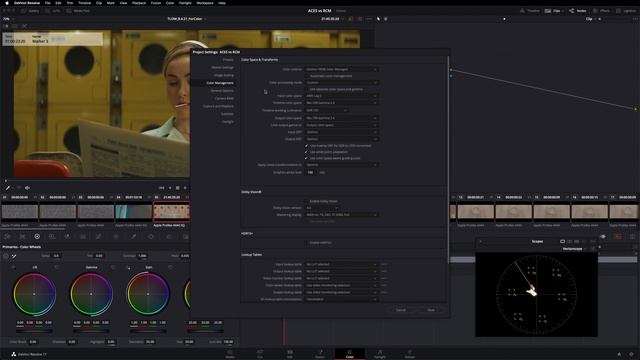Open the Timeline color space dropdown
This screenshot has height=360, width=640.
coord(342,103)
